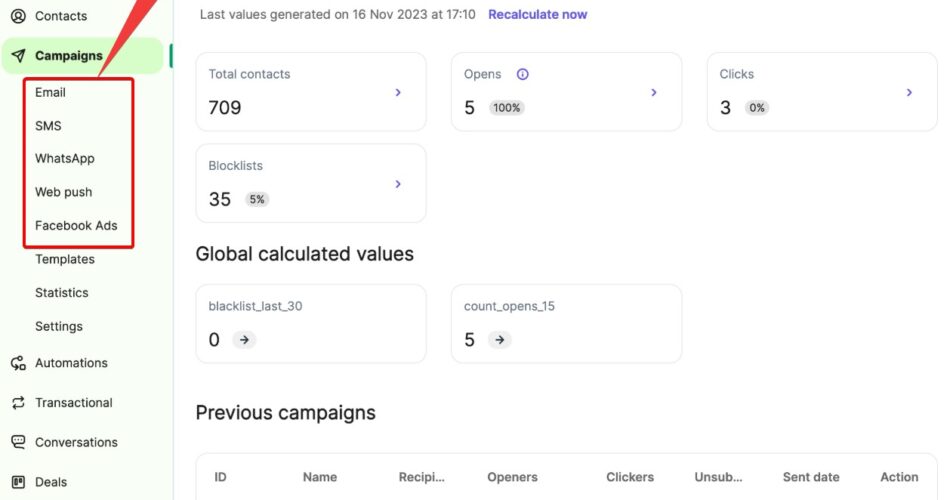950x500 pixels.
Task: Open Statistics in the sidebar
Action: pos(62,293)
